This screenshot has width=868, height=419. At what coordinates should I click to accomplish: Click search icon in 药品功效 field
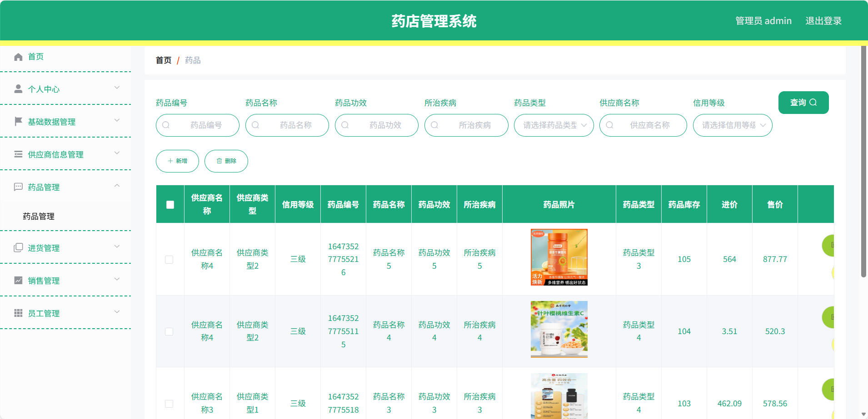pos(345,125)
